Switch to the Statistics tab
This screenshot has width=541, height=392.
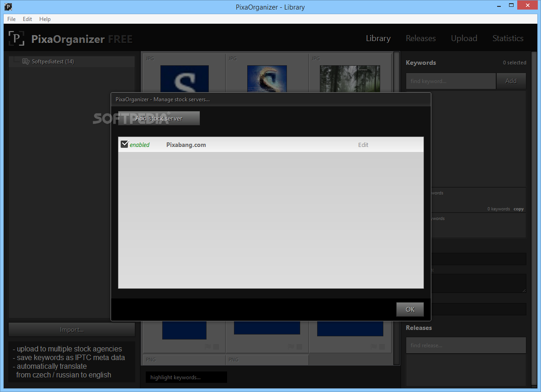(x=508, y=38)
